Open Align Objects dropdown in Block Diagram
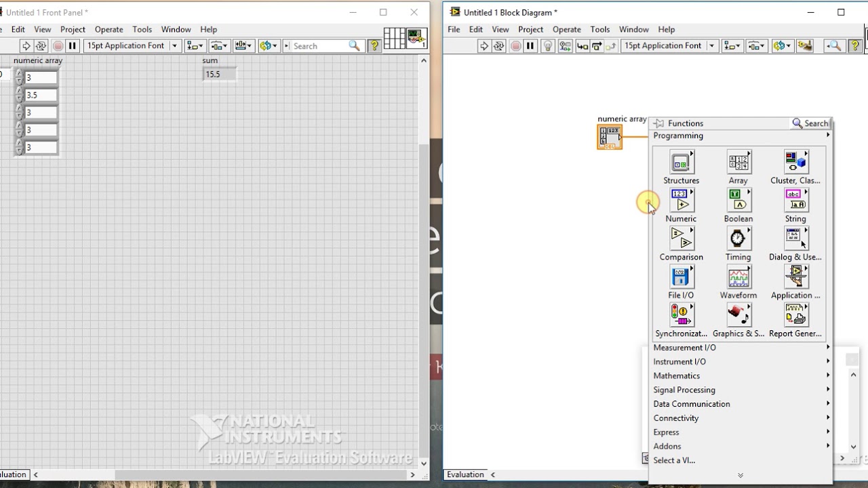The width and height of the screenshot is (868, 488). point(732,46)
